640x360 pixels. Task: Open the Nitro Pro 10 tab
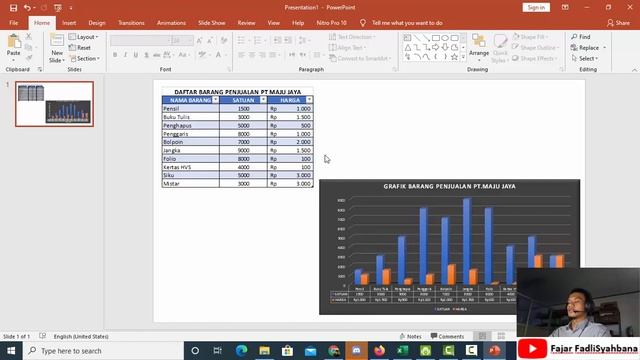click(x=331, y=23)
